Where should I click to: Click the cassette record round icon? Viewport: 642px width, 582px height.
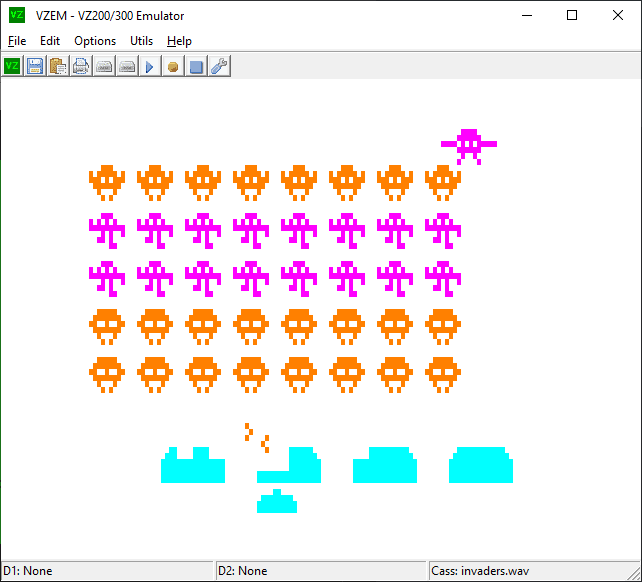173,66
